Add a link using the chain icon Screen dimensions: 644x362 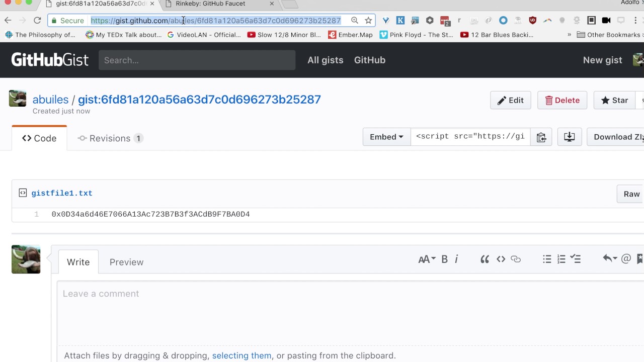pyautogui.click(x=516, y=259)
